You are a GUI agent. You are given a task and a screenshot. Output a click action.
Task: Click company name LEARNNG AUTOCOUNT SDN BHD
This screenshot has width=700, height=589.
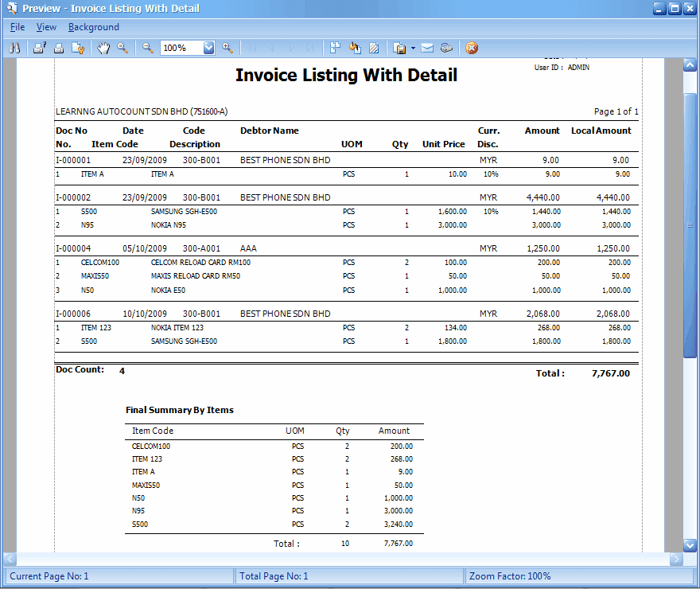(x=142, y=111)
